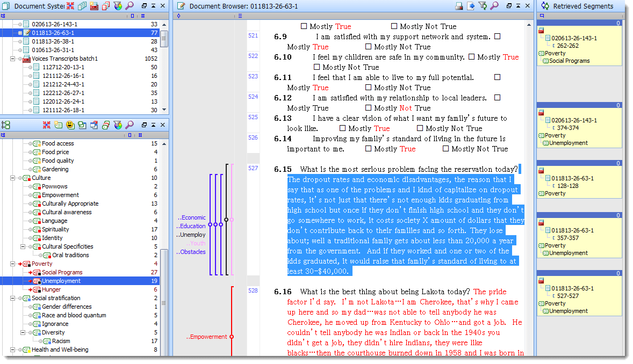Collapse the Voices Transcripts batch1 group
The height and width of the screenshot is (364, 633).
tap(12, 59)
